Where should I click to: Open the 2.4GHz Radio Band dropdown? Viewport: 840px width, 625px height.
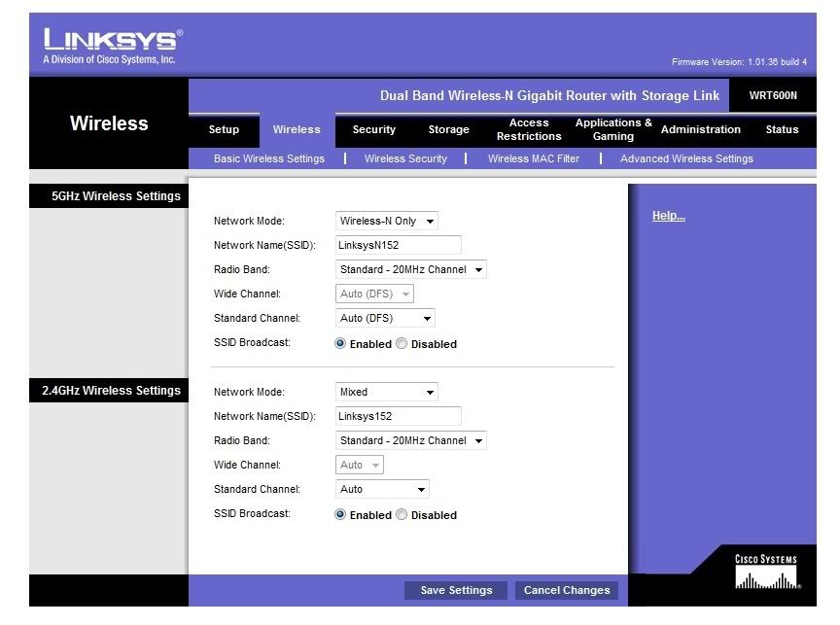point(411,440)
